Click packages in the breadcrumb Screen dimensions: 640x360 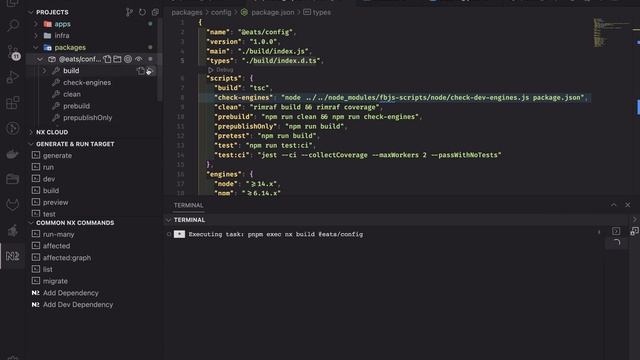point(187,12)
